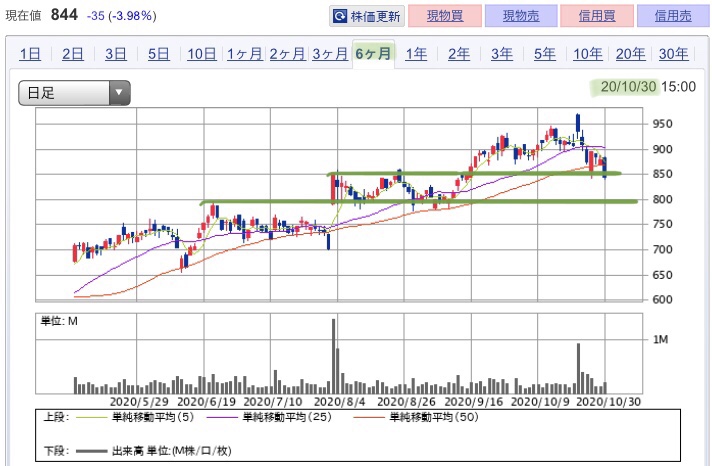Switch chart range to 1年
This screenshot has width=712, height=466.
pos(416,54)
